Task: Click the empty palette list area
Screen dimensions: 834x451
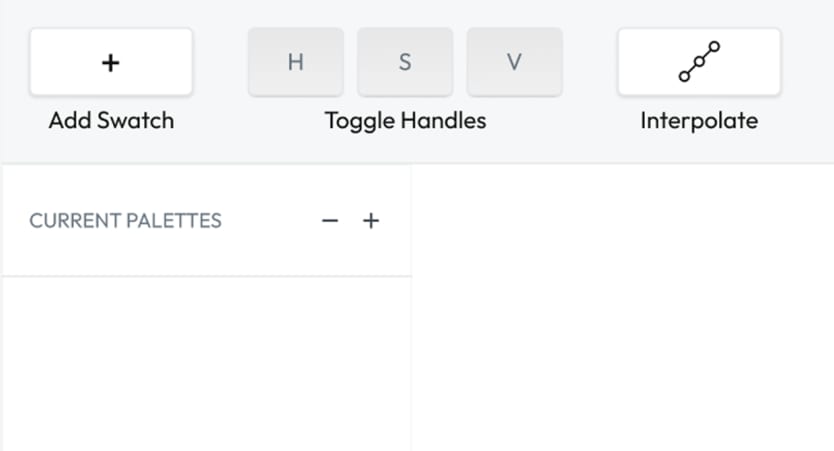Action: (x=206, y=364)
